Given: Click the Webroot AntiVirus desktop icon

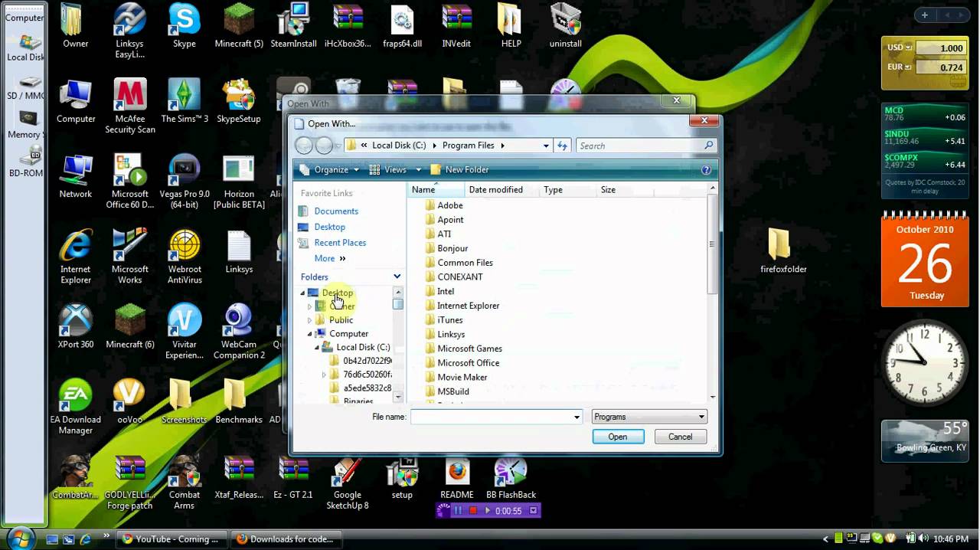Looking at the screenshot, I should [x=185, y=257].
